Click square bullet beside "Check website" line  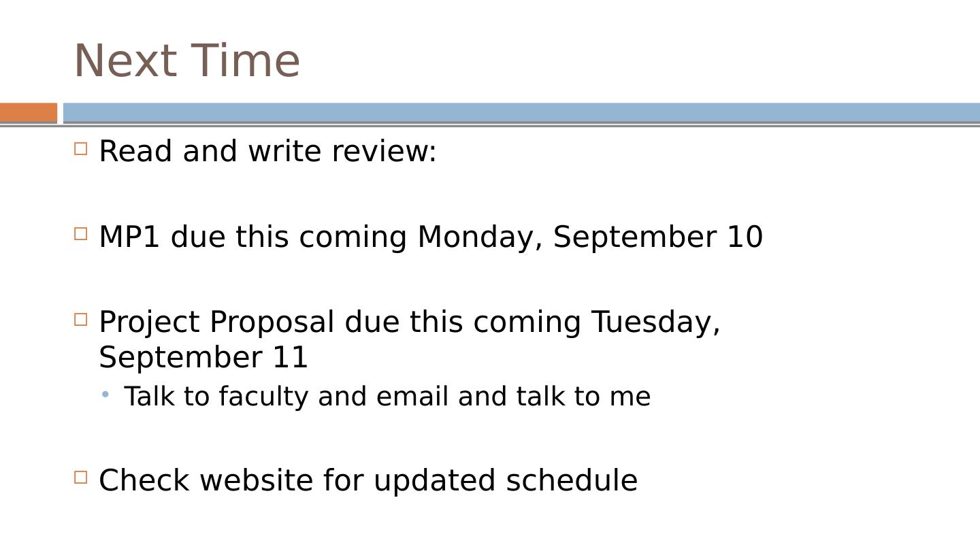81,477
